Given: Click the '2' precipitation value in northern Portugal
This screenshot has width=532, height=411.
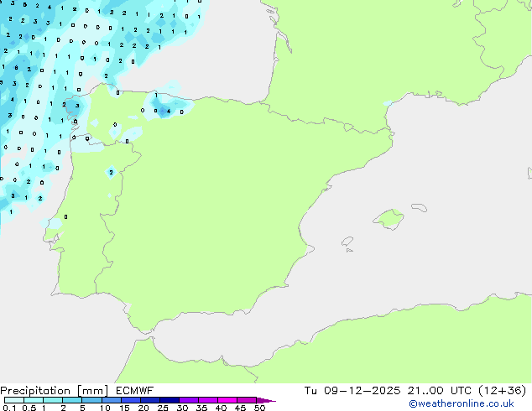Looking at the screenshot, I should tap(111, 172).
